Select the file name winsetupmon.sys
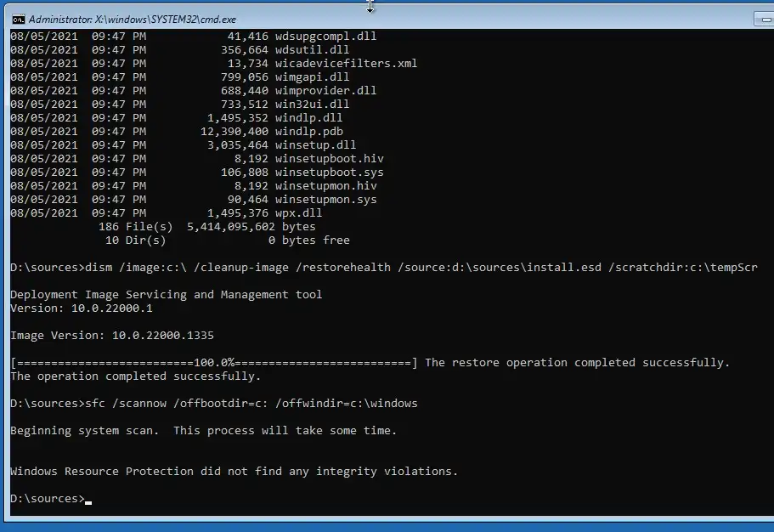774x532 pixels. coord(325,199)
